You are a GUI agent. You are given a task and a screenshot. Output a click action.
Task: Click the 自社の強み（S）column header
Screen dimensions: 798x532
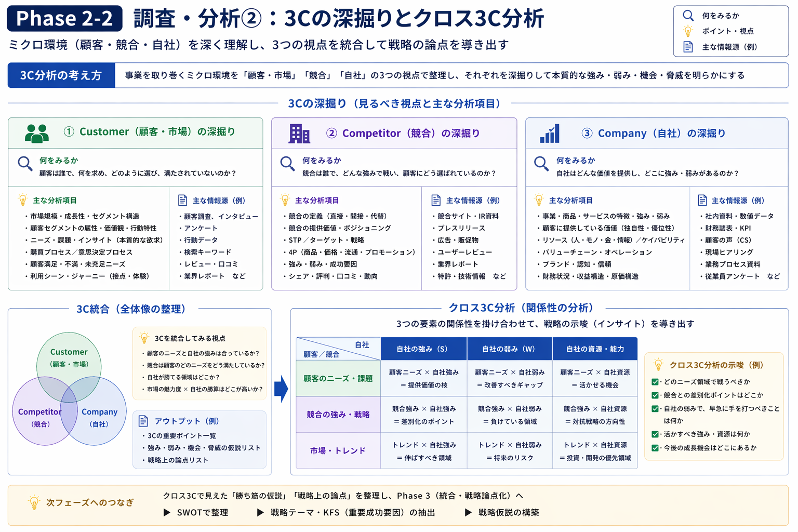pyautogui.click(x=423, y=349)
